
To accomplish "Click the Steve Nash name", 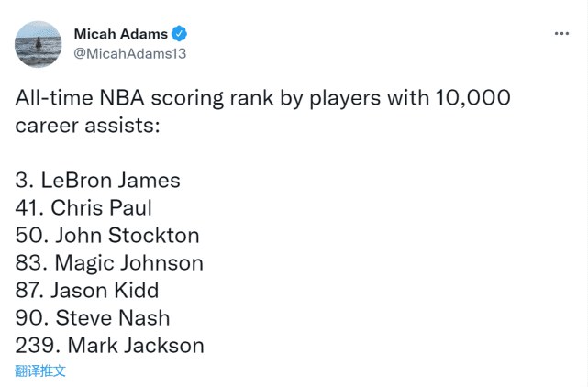I will [112, 317].
